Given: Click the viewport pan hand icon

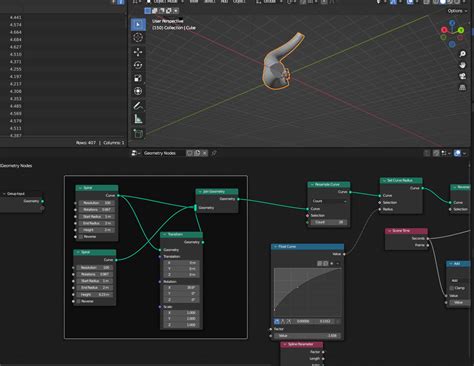Looking at the screenshot, I should [462, 65].
